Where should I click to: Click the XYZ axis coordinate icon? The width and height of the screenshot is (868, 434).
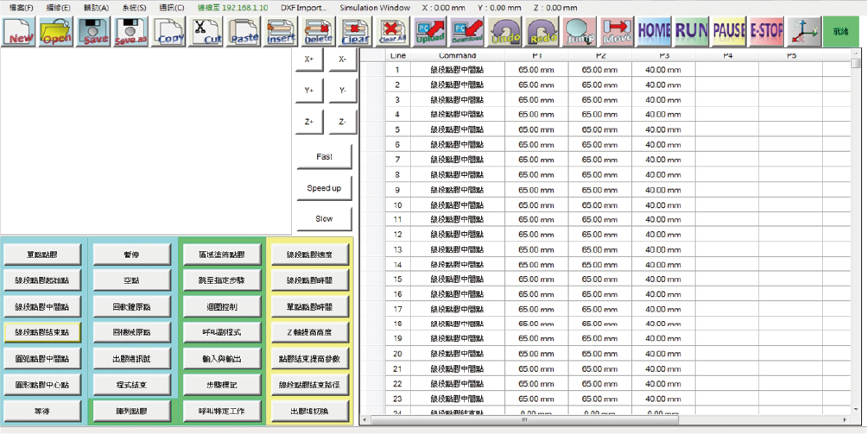(x=804, y=32)
